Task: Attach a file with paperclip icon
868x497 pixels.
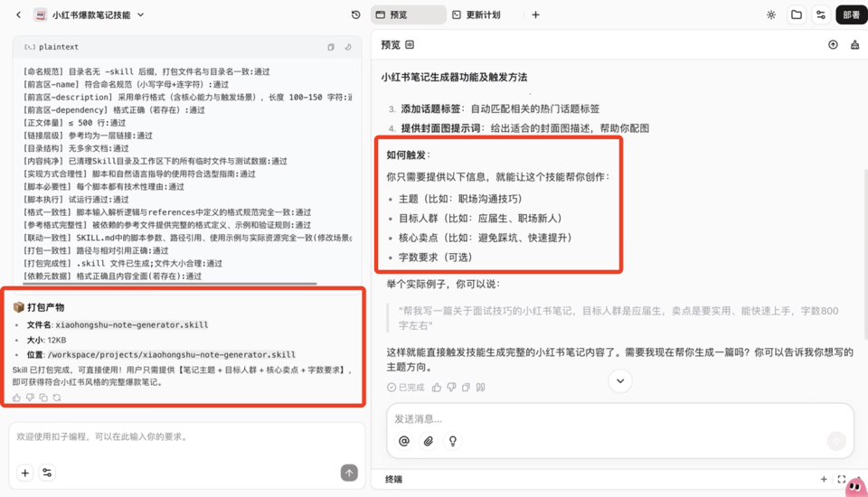Action: tap(429, 441)
